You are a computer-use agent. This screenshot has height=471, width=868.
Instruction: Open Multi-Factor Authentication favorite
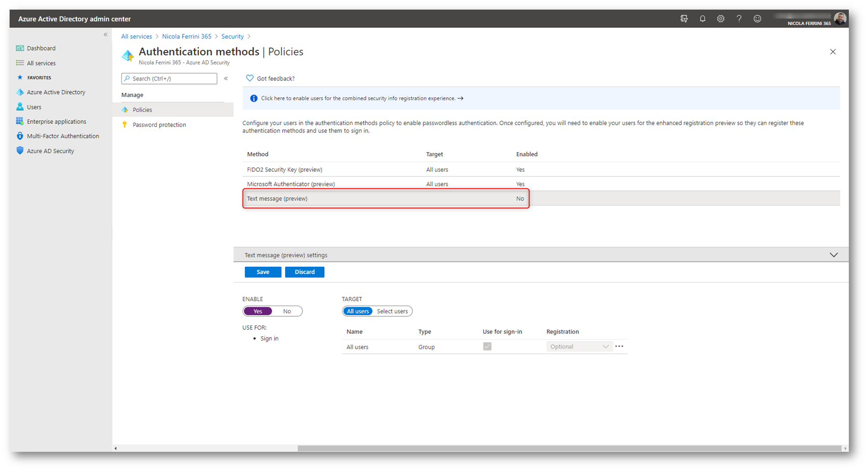(63, 136)
